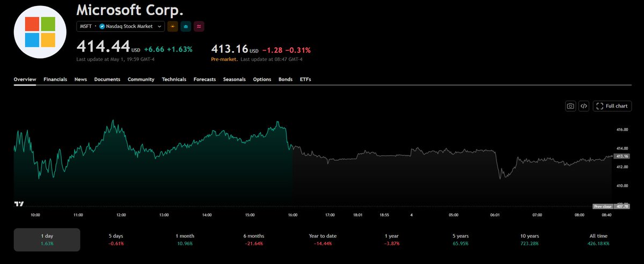This screenshot has height=264, width=644.
Task: View the Seasonals tab
Action: point(234,79)
